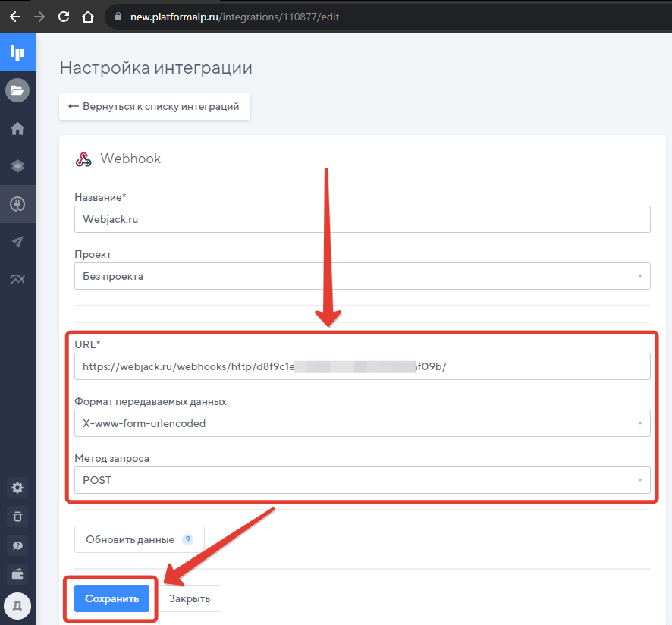
Task: Click the browser forward arrow
Action: point(39,17)
